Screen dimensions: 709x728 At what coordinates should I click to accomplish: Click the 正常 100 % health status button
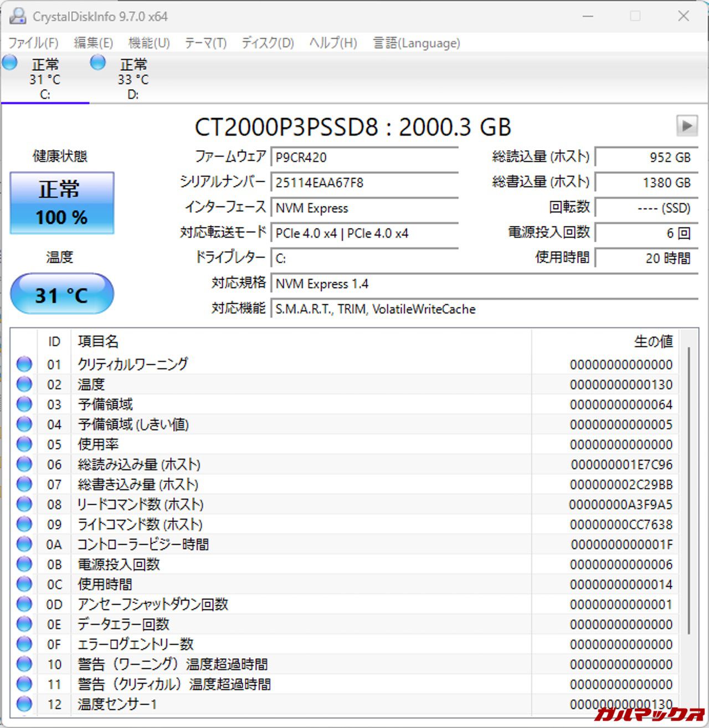tap(62, 203)
